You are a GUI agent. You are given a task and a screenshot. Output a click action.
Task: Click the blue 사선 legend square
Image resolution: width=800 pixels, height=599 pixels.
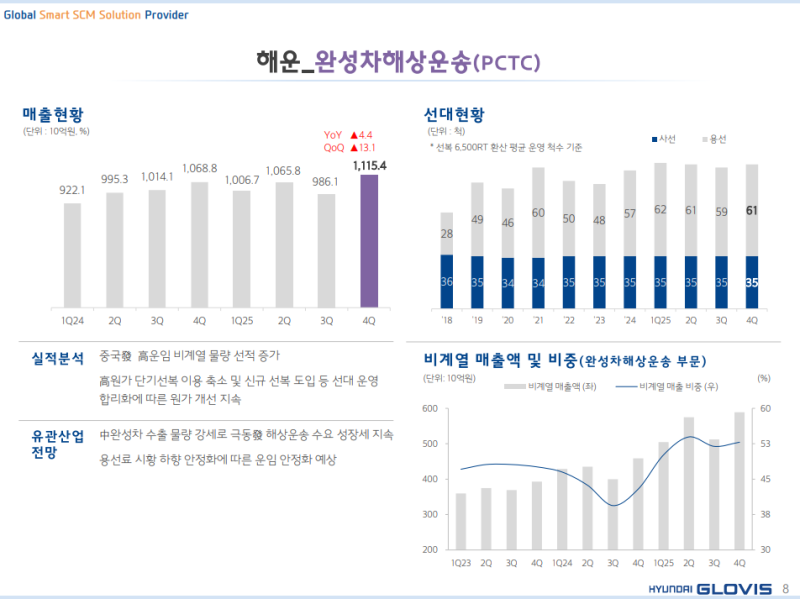click(x=654, y=138)
